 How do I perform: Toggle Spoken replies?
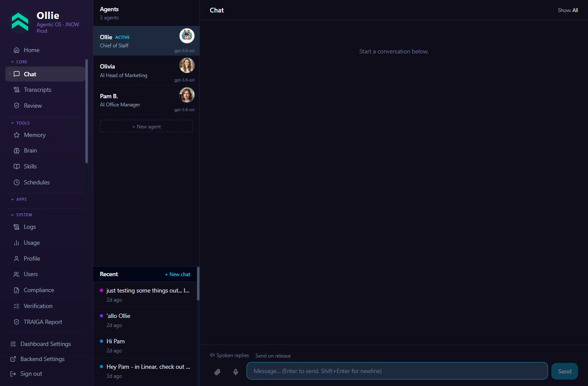[x=229, y=355]
